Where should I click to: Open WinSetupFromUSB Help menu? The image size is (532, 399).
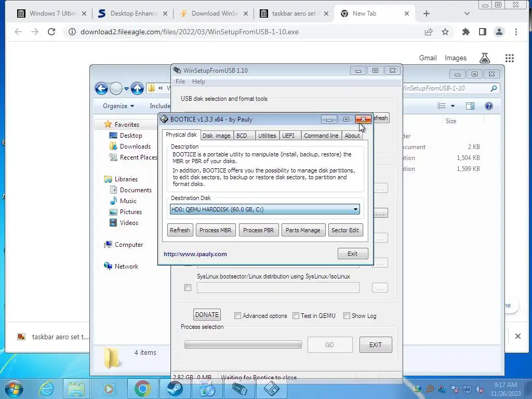coord(198,82)
